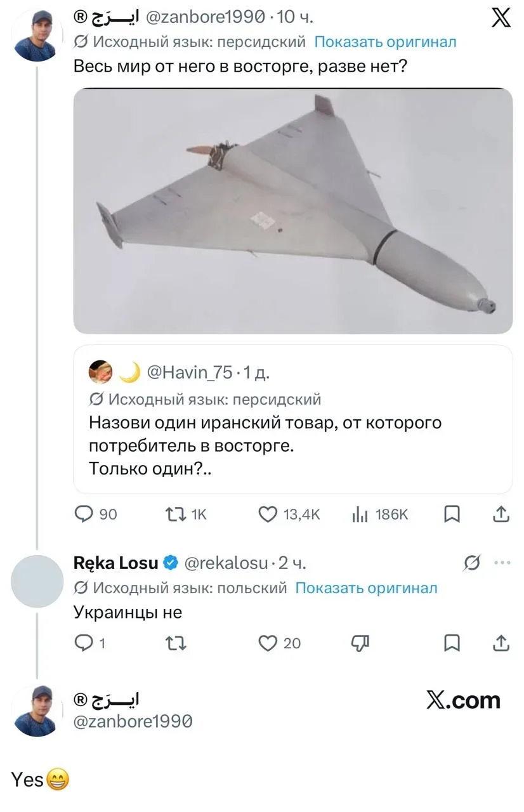Show original Persian text of top post
The image size is (524, 812).
(x=385, y=42)
